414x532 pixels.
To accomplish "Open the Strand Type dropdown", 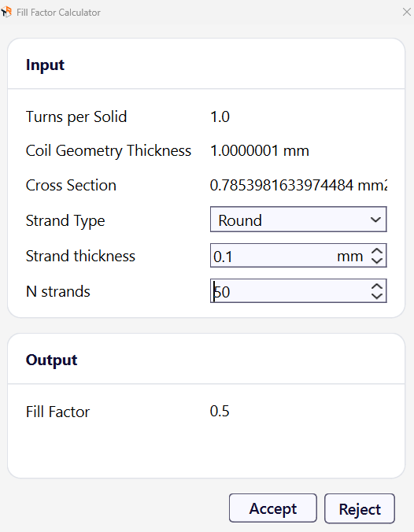I will click(298, 220).
